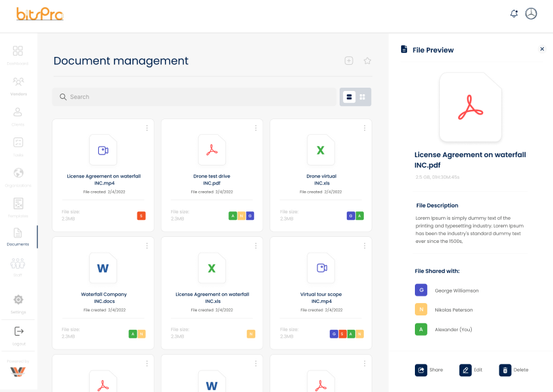The width and height of the screenshot is (553, 392).
Task: Go to Dashboard in sidebar
Action: point(18,55)
